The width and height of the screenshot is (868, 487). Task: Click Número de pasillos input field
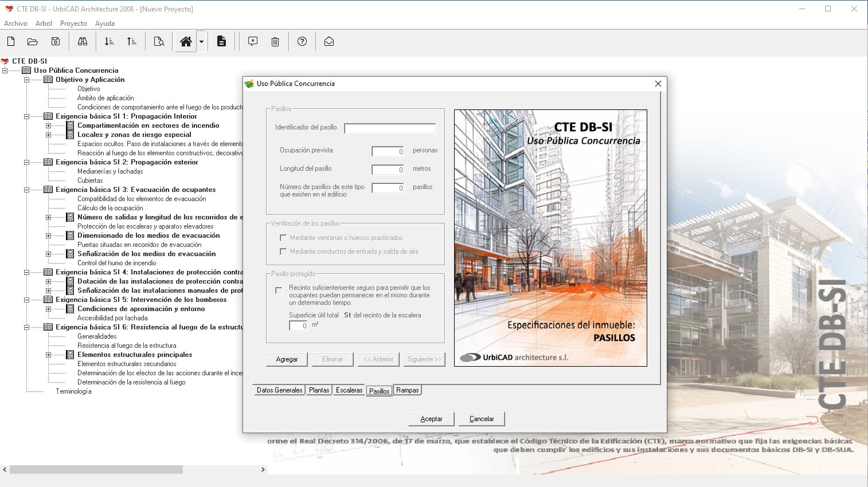(x=388, y=188)
